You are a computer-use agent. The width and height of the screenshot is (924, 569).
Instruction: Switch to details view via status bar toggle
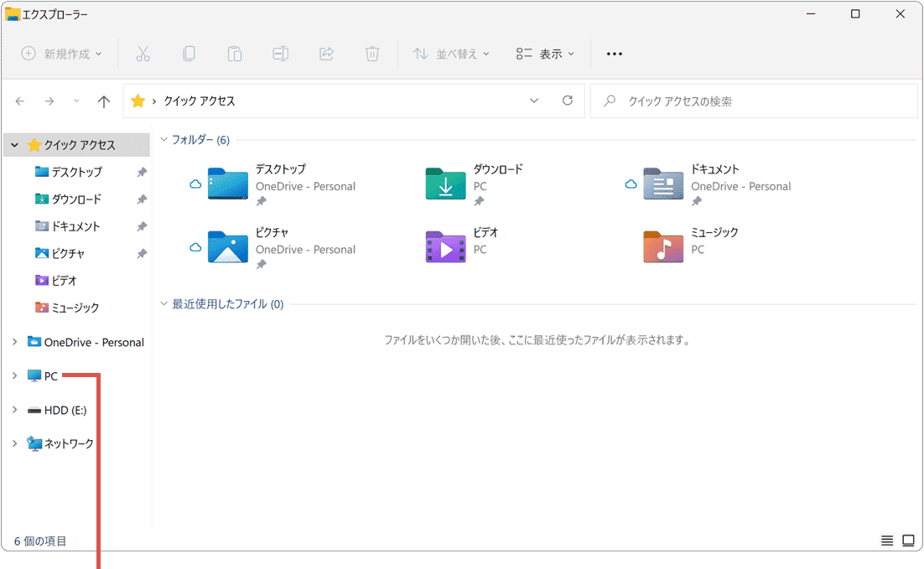[x=886, y=541]
